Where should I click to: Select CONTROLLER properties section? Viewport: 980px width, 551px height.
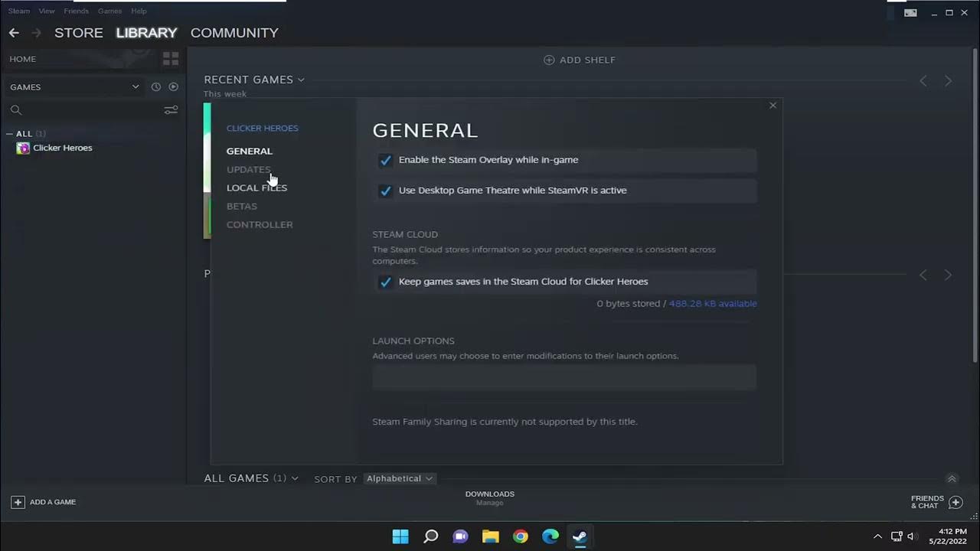point(260,225)
